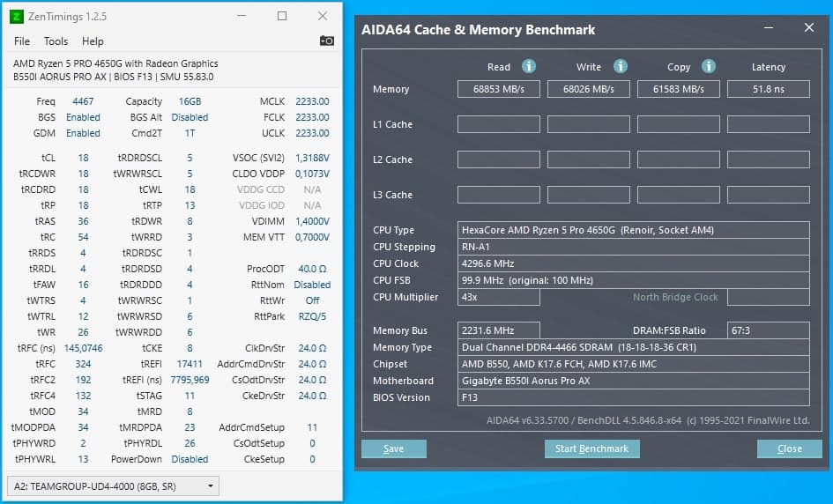Click the Memory Read field 68853 MB/s

point(499,89)
